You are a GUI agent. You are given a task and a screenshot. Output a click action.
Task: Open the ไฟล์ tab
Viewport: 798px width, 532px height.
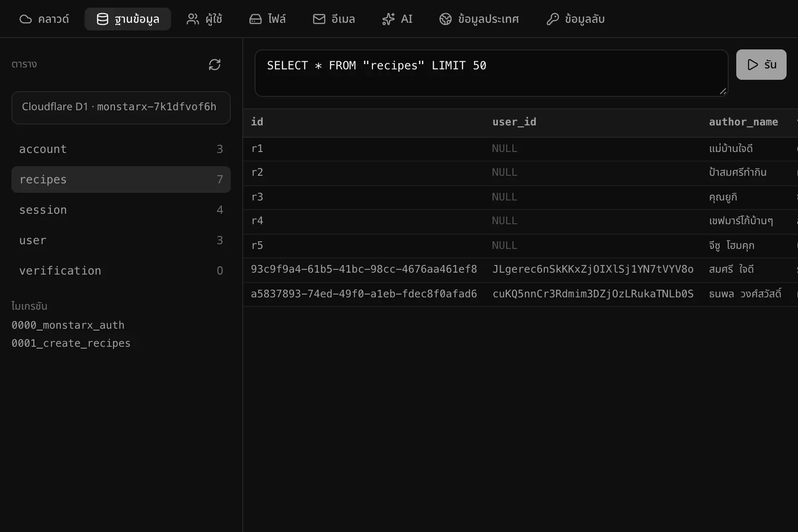tap(268, 19)
